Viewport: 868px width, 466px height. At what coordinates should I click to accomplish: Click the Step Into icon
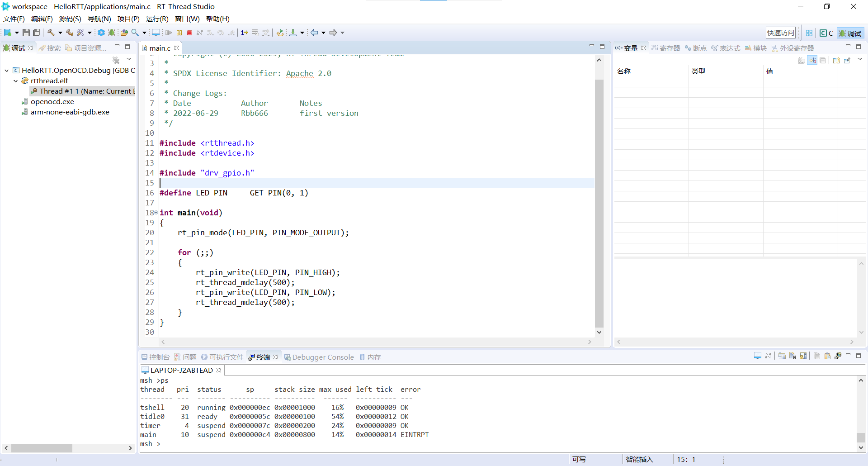coord(210,33)
